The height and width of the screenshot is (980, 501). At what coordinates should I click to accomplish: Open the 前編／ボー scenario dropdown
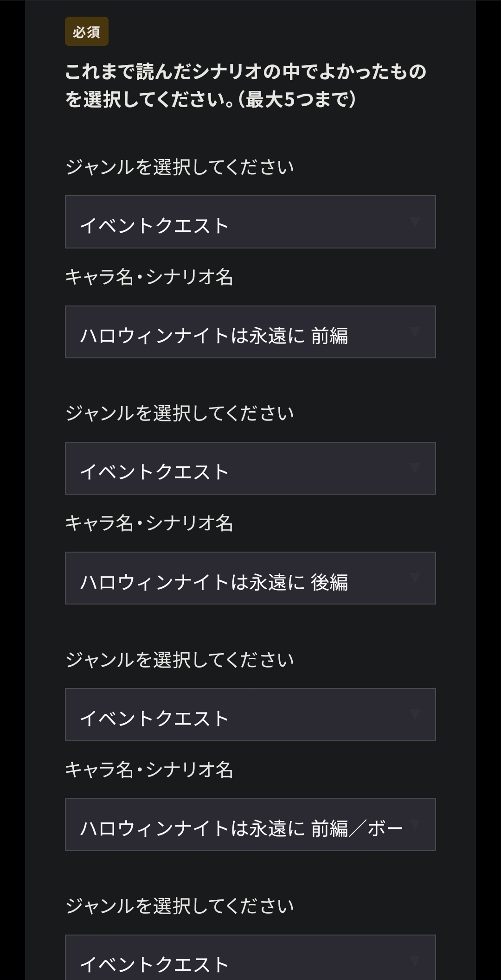pyautogui.click(x=250, y=825)
